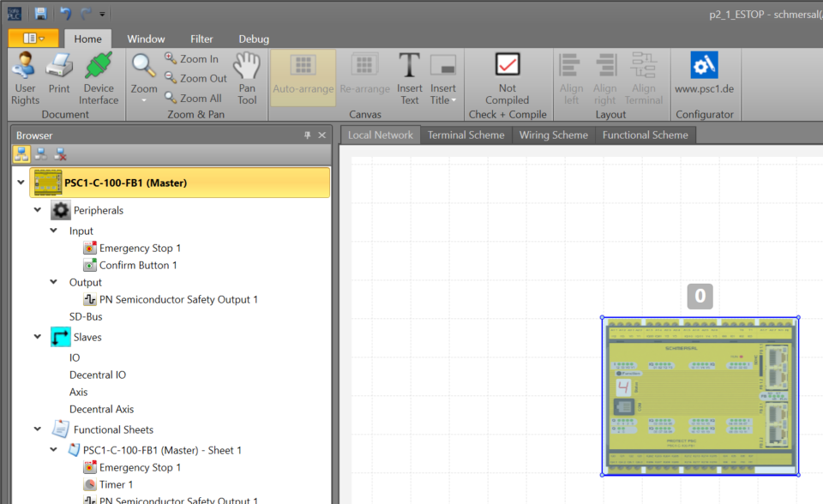Open the orange application menu button
This screenshot has width=823, height=504.
point(33,39)
